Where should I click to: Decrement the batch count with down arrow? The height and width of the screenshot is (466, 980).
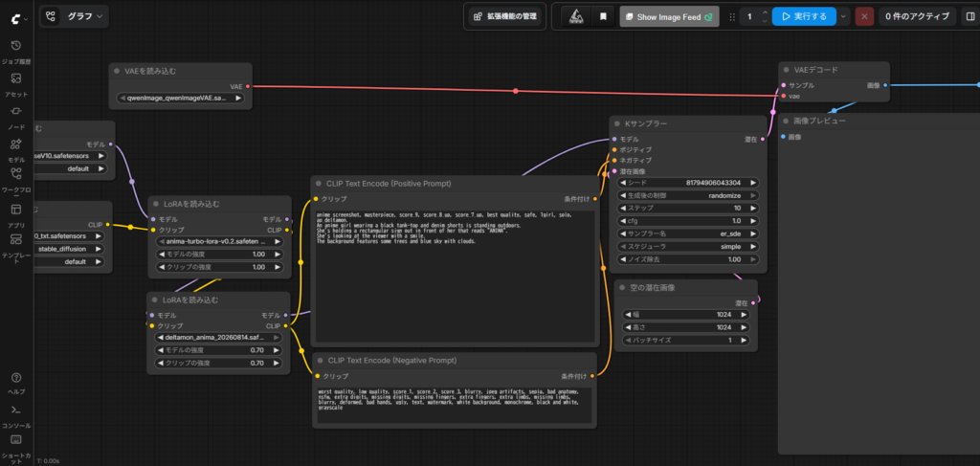pyautogui.click(x=765, y=21)
